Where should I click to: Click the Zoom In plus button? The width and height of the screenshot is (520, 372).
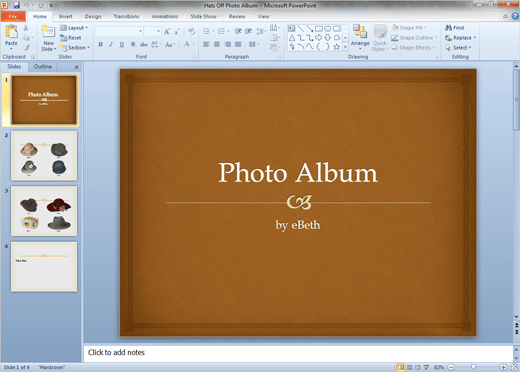(504, 367)
